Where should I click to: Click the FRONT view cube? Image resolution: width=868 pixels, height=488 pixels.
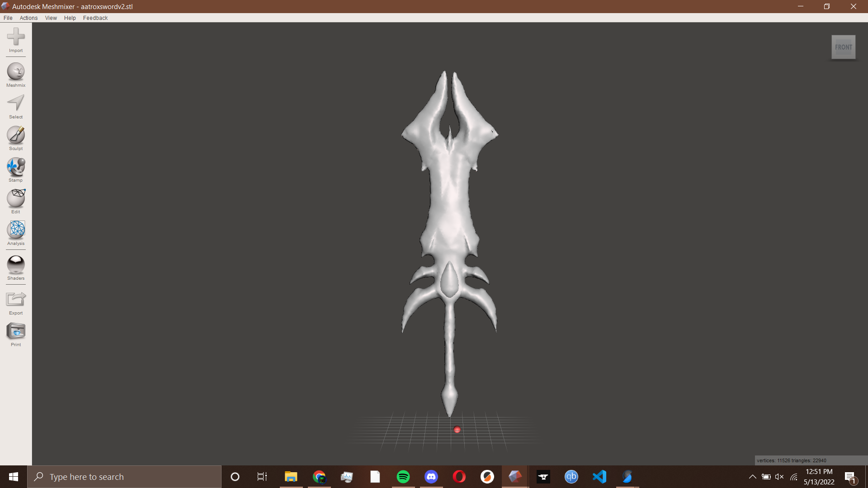[843, 47]
